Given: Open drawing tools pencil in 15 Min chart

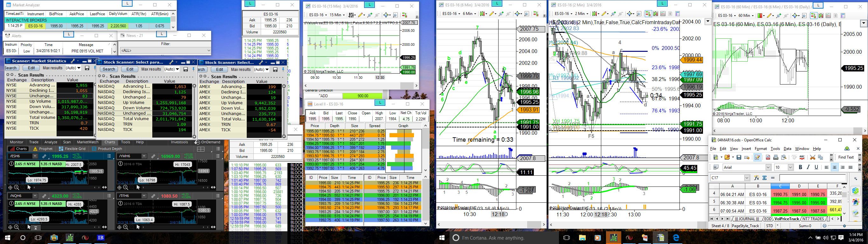Looking at the screenshot, I should pos(361,15).
